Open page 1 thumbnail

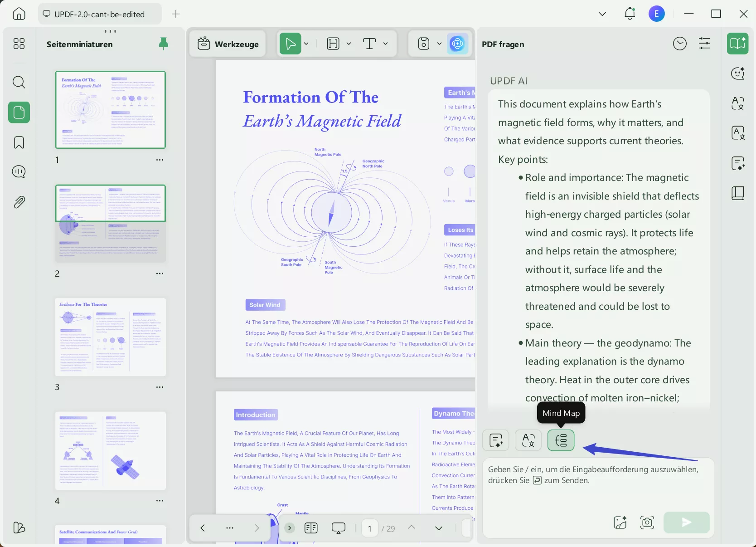(x=111, y=110)
